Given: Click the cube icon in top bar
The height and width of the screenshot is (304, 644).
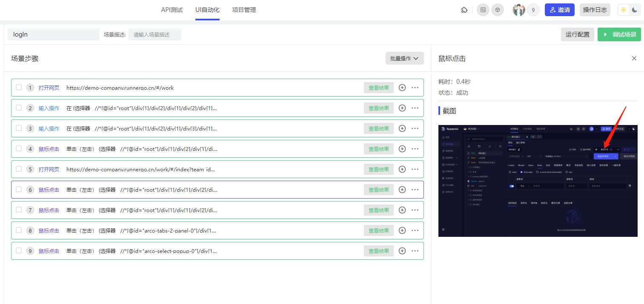Looking at the screenshot, I should click(x=498, y=10).
